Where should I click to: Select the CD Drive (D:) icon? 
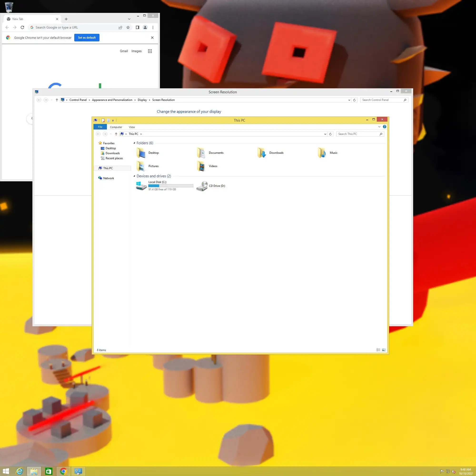[202, 186]
